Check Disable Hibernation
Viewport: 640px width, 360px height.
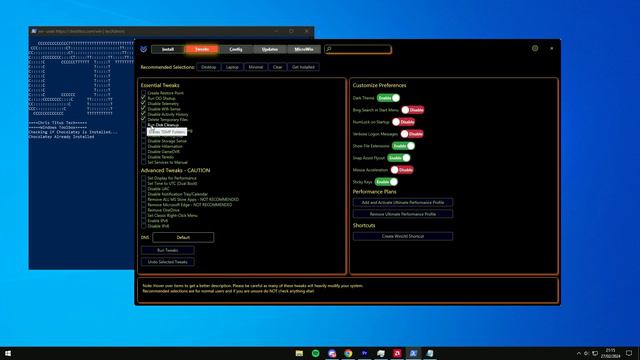(143, 146)
